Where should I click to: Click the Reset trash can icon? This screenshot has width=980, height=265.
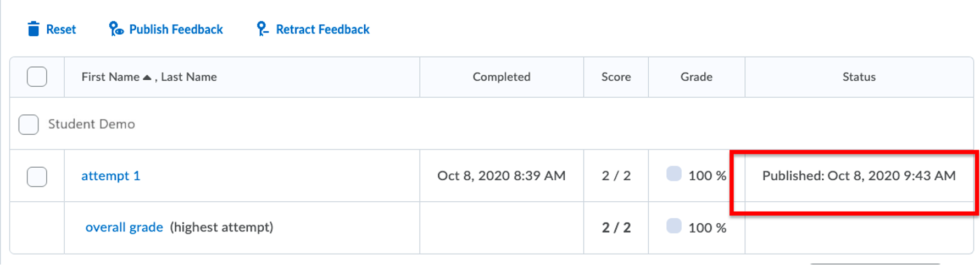pos(34,29)
